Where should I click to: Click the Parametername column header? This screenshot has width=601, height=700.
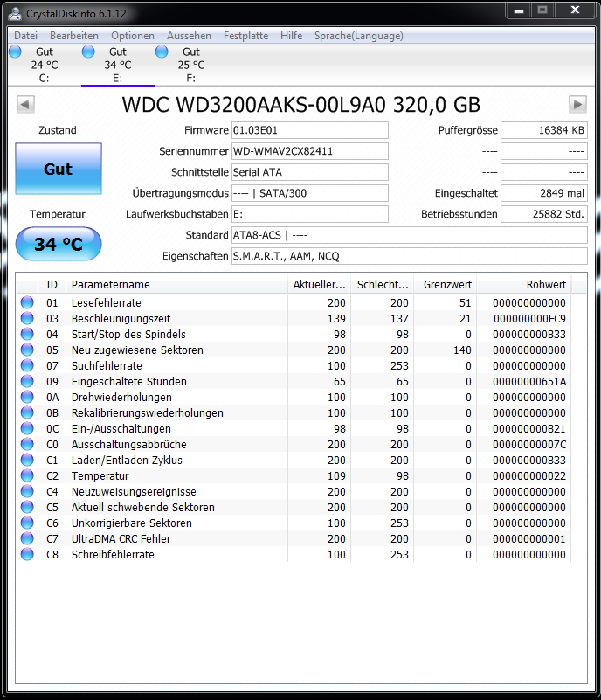pyautogui.click(x=176, y=285)
